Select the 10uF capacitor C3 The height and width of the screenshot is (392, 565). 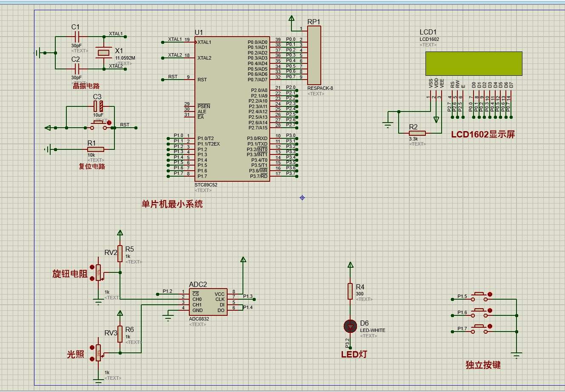[98, 106]
